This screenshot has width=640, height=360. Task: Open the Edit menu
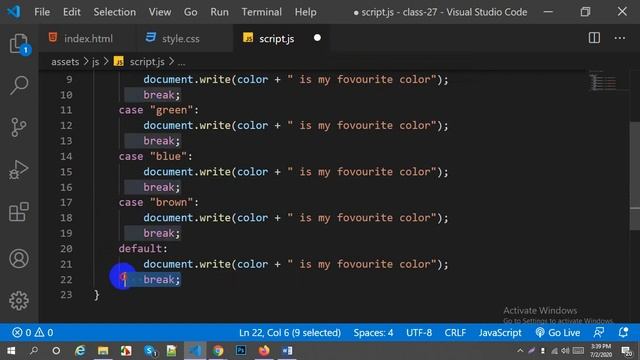(x=71, y=12)
